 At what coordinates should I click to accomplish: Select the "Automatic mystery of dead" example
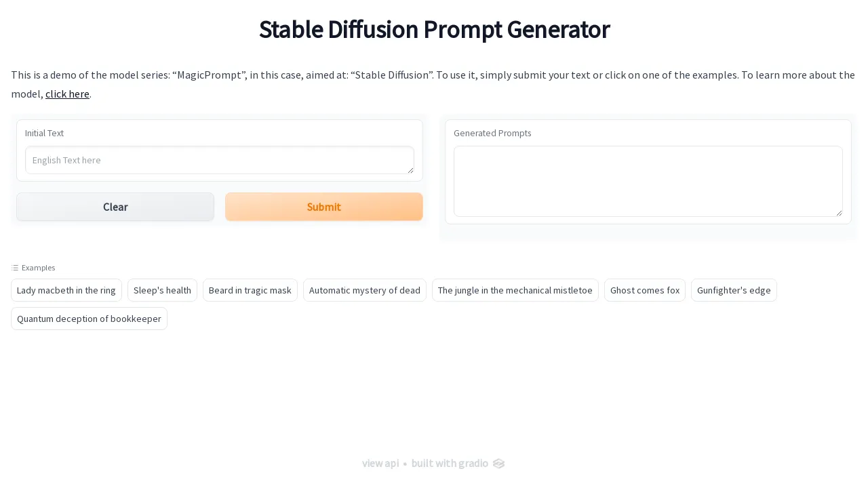coord(365,290)
